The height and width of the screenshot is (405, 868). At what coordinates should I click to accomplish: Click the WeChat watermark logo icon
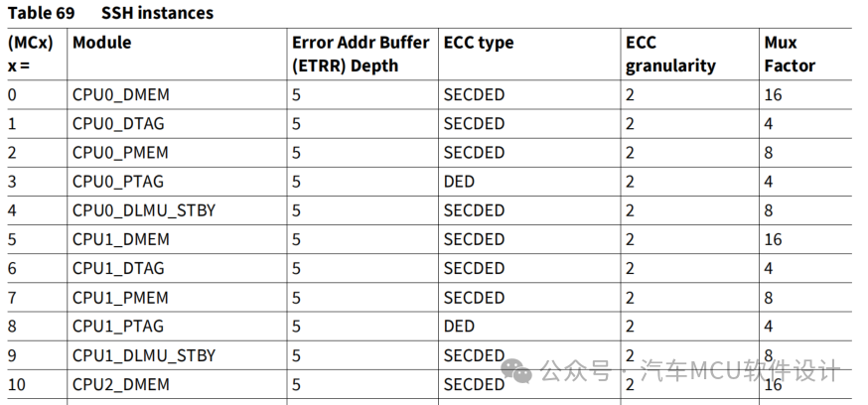coord(515,369)
